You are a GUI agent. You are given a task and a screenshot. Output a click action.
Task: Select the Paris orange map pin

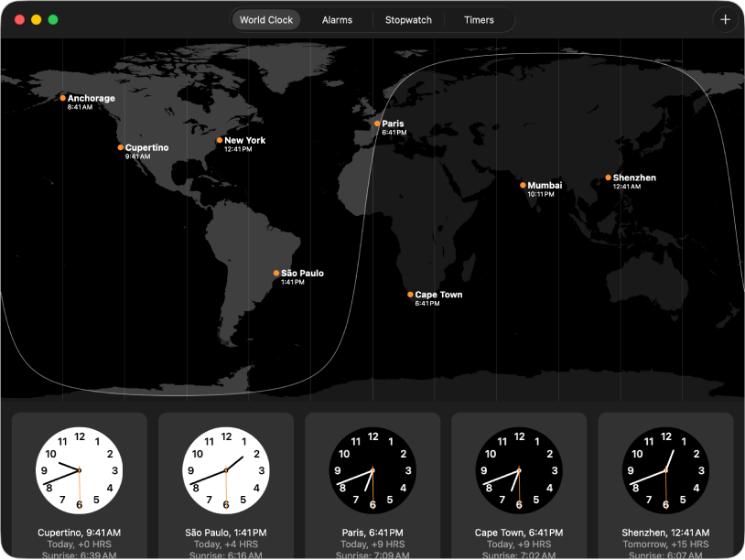(x=377, y=124)
